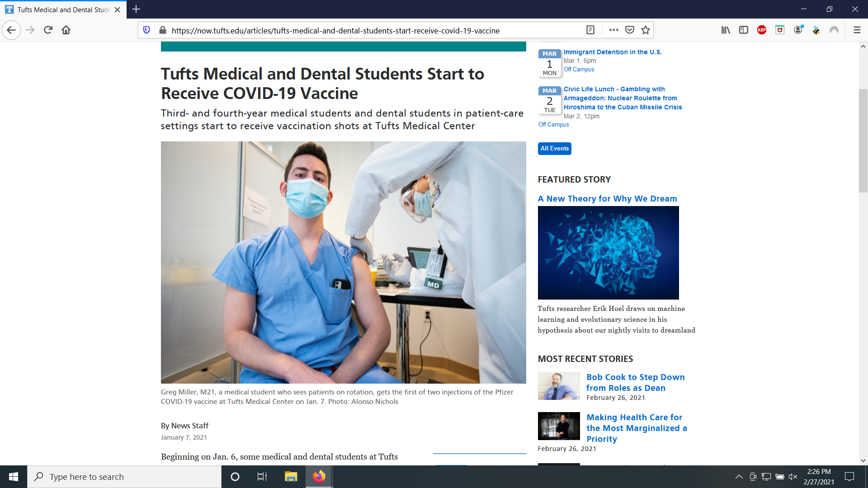
Task: Save page to Pocket
Action: tap(629, 30)
